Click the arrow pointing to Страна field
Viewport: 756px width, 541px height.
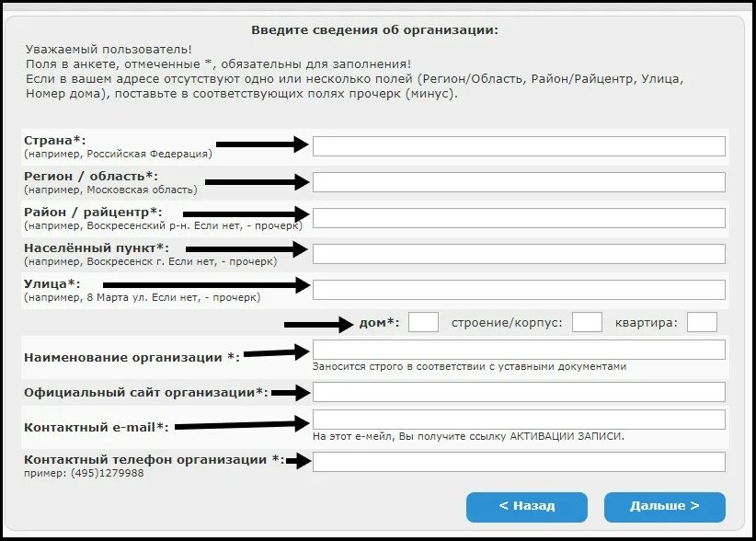(262, 144)
